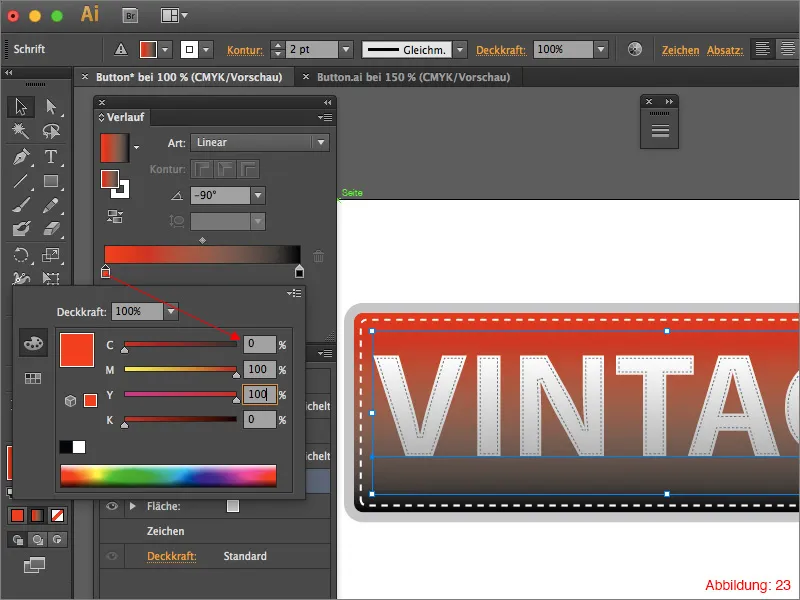
Task: Click the left red gradient stop
Action: (106, 271)
